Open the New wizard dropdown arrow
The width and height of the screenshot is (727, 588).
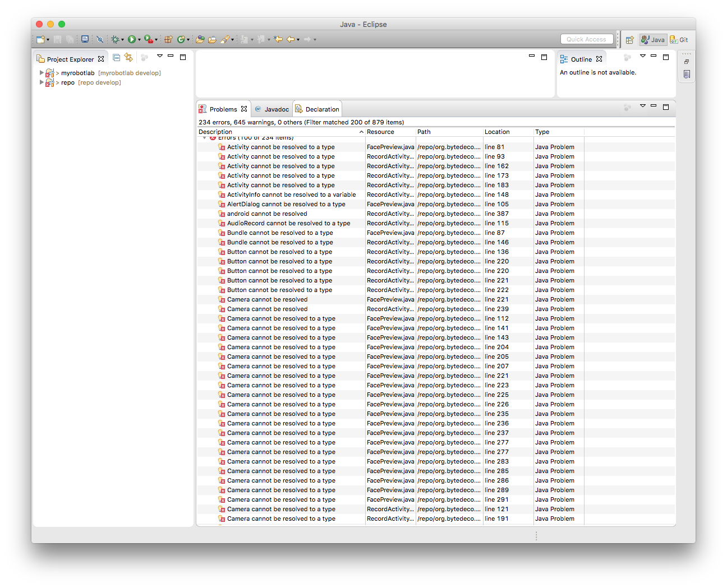[48, 40]
